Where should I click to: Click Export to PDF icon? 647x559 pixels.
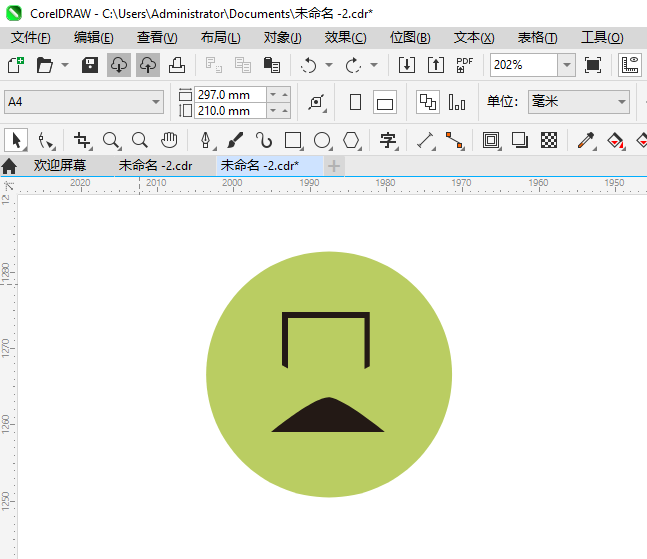(464, 65)
